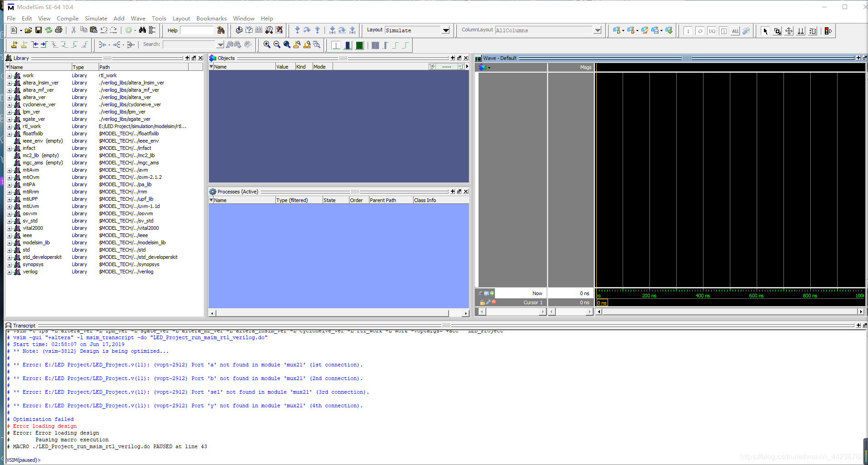Expand the 'rtl_work' library node
Viewport: 868px width, 465px height.
[9, 127]
